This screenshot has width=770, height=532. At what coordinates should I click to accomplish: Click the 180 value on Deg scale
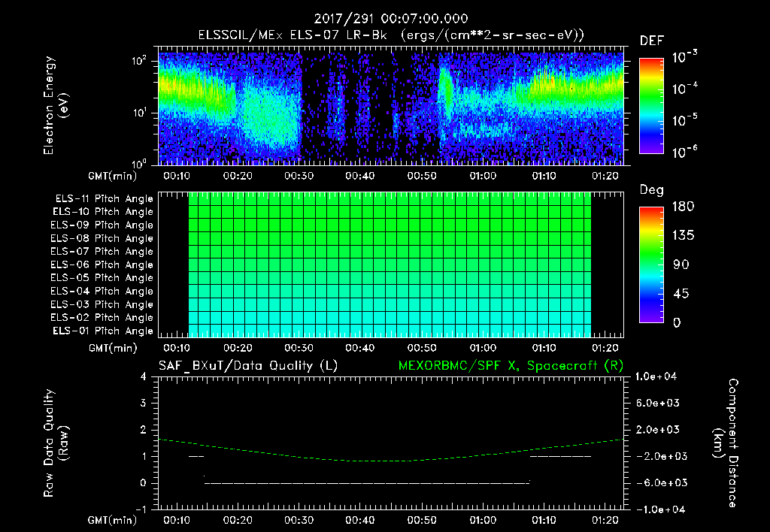coord(683,207)
